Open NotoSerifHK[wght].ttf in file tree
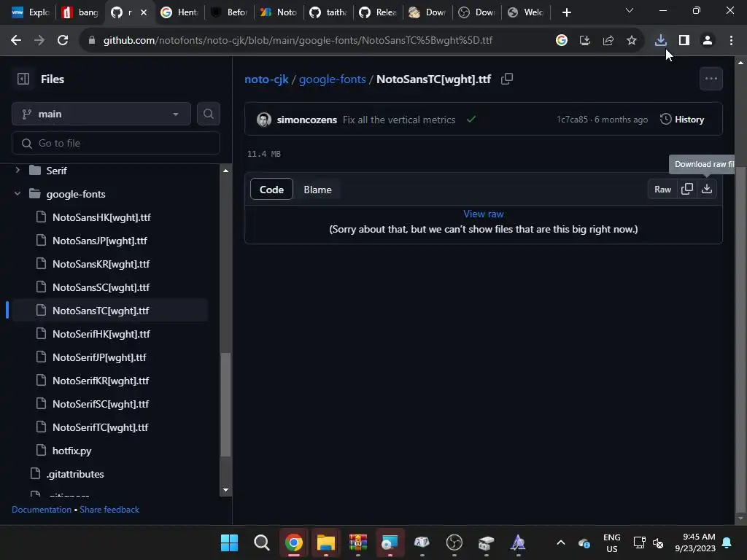747x560 pixels. 101,334
